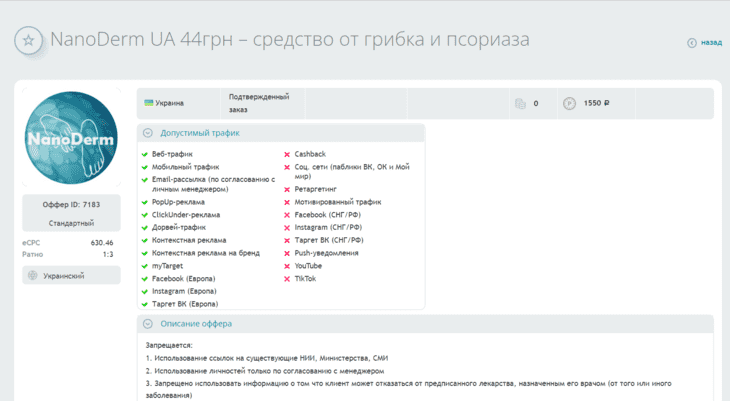Click the green check next to Instagram (Европа)

[145, 292]
